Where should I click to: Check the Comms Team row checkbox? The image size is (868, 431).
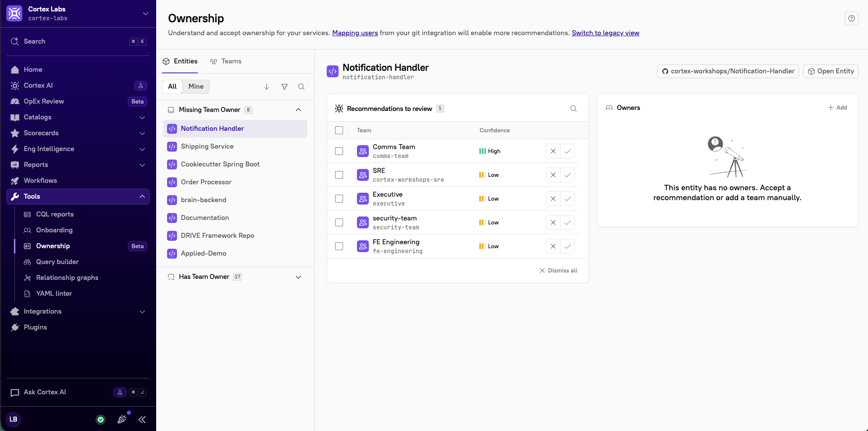[339, 151]
